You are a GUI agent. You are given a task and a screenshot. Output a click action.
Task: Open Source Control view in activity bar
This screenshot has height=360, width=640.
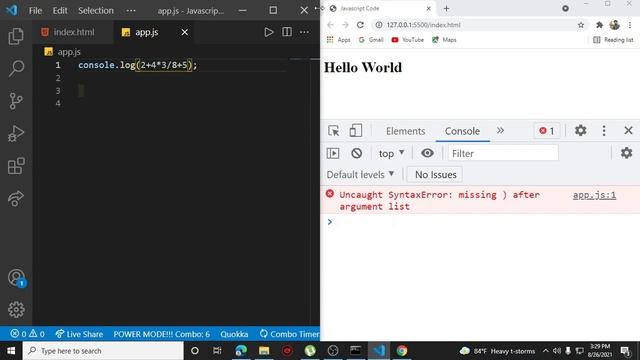click(16, 101)
